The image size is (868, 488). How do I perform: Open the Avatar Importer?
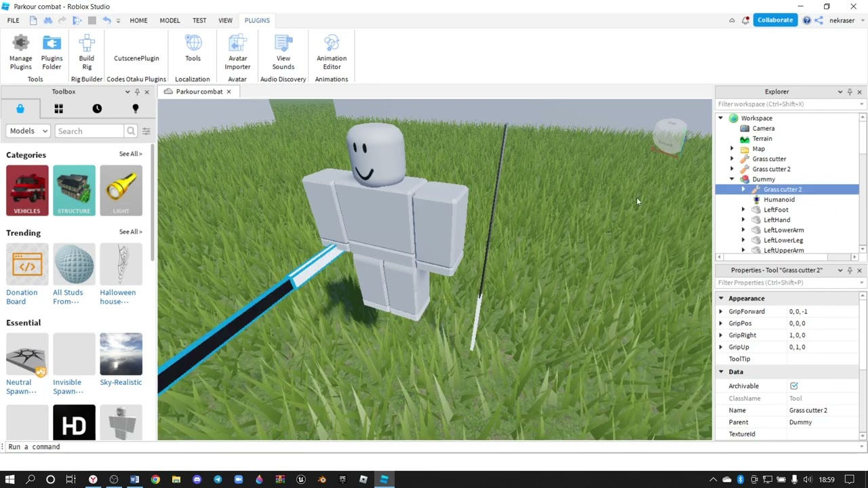pos(237,53)
